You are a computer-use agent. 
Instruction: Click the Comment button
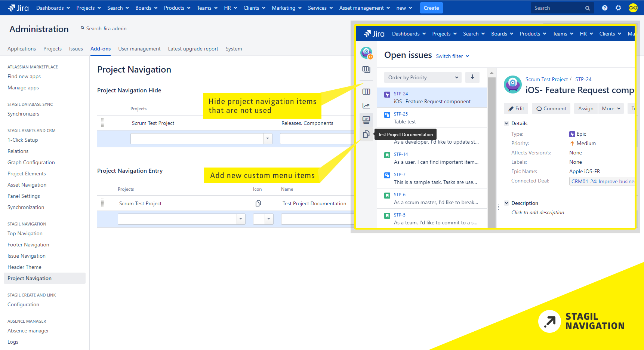coord(551,108)
